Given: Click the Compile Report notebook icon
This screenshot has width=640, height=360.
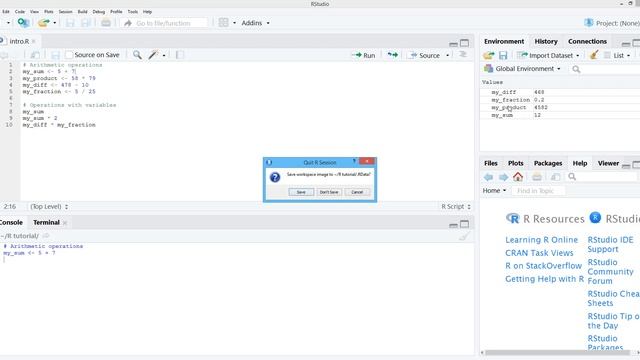Looking at the screenshot, I should [180, 55].
